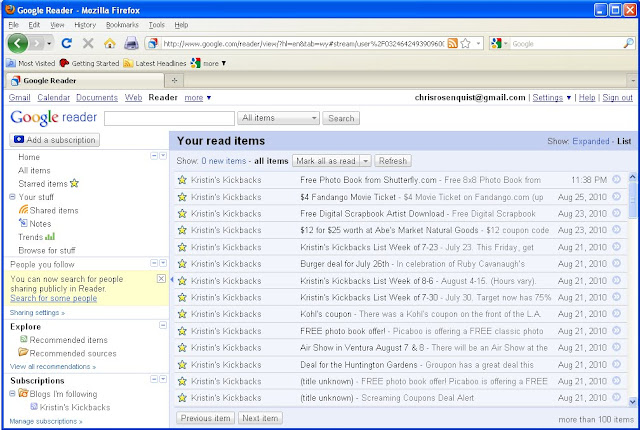The image size is (640, 430).
Task: Go to the Home page icon
Action: tap(109, 43)
